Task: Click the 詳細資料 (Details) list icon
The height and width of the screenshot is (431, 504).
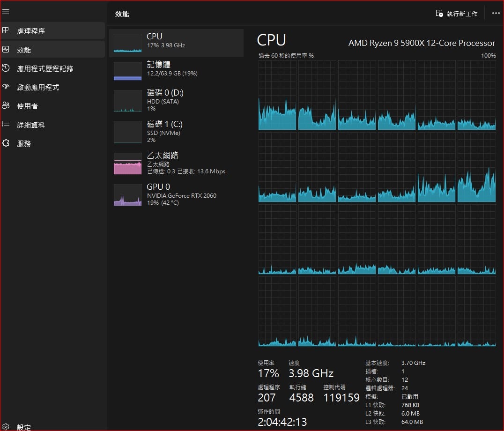Action: [x=6, y=125]
